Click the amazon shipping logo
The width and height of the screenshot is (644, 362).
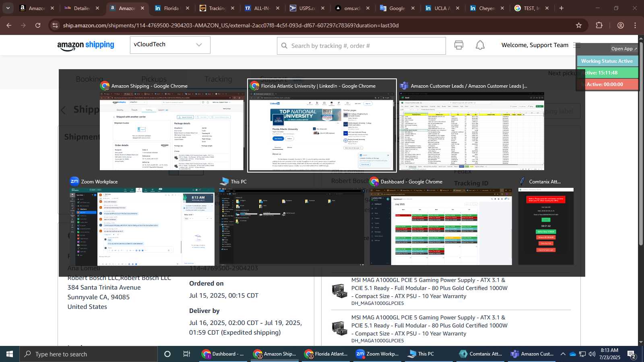(86, 45)
